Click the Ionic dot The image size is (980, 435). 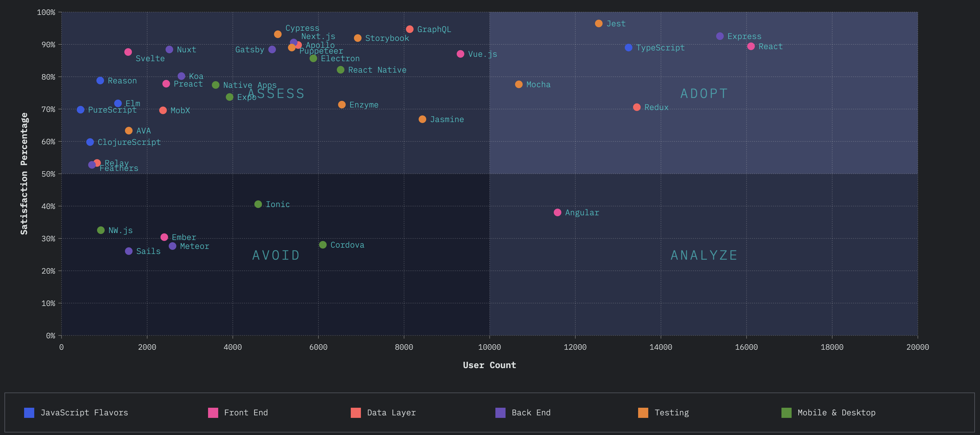258,204
